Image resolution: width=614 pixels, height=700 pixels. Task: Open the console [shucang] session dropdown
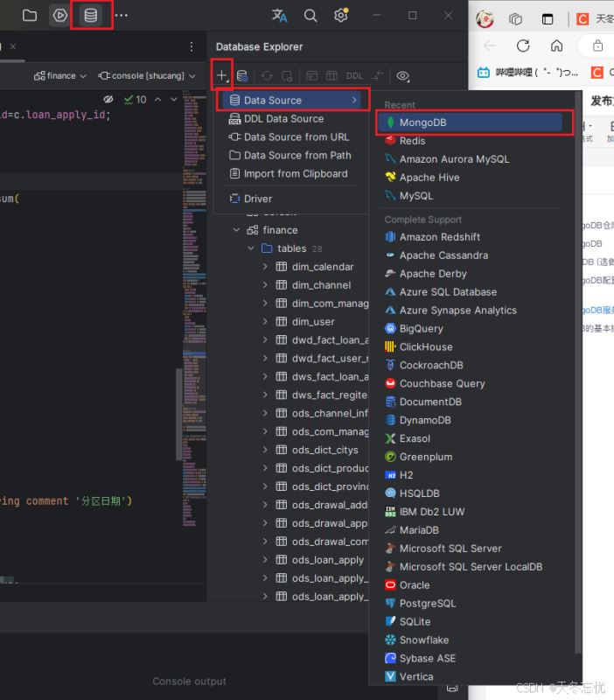tap(147, 76)
